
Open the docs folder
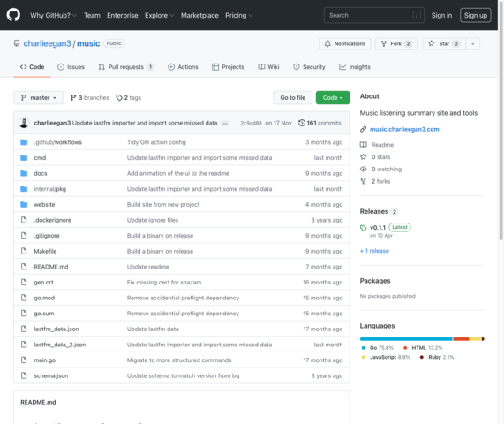pos(41,173)
